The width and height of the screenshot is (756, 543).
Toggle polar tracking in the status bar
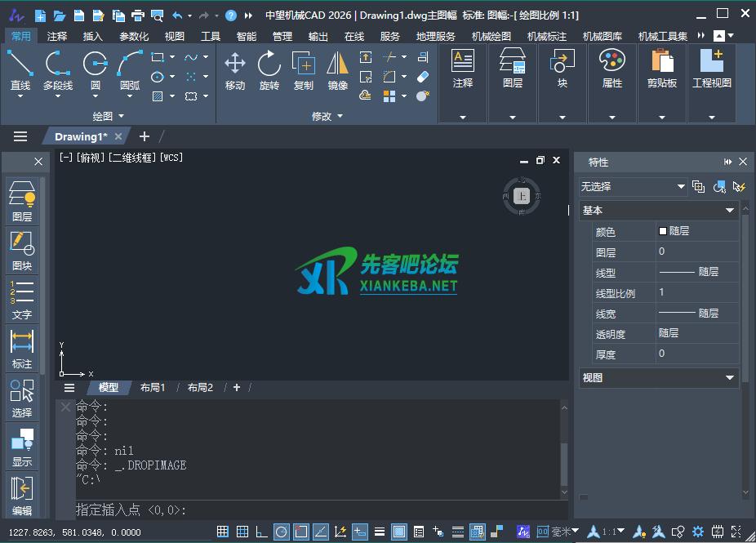point(281,532)
